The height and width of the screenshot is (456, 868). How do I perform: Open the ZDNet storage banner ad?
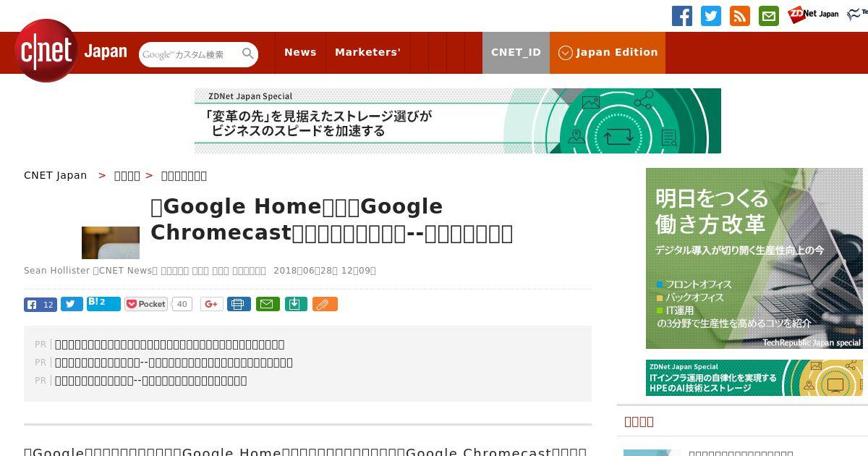(458, 121)
